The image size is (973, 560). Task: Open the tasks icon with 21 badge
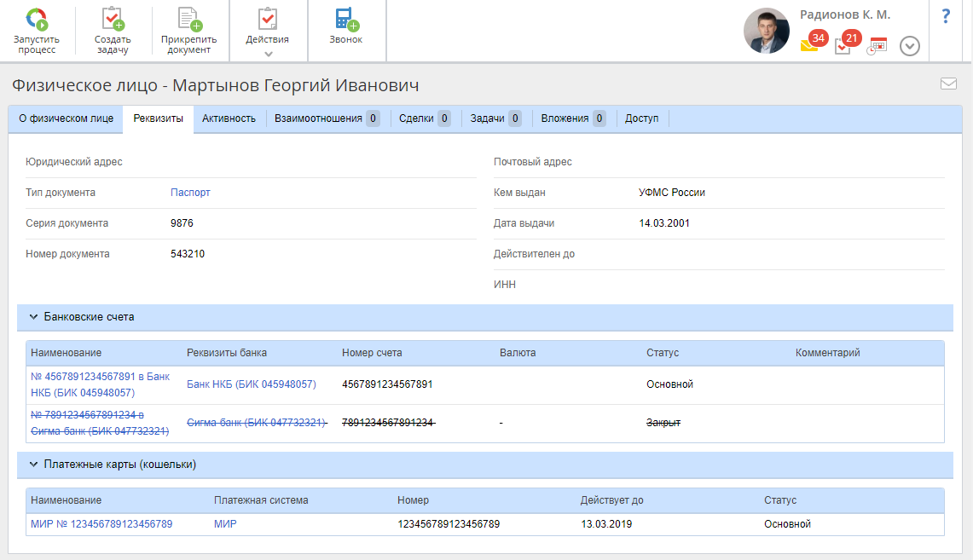coord(843,46)
